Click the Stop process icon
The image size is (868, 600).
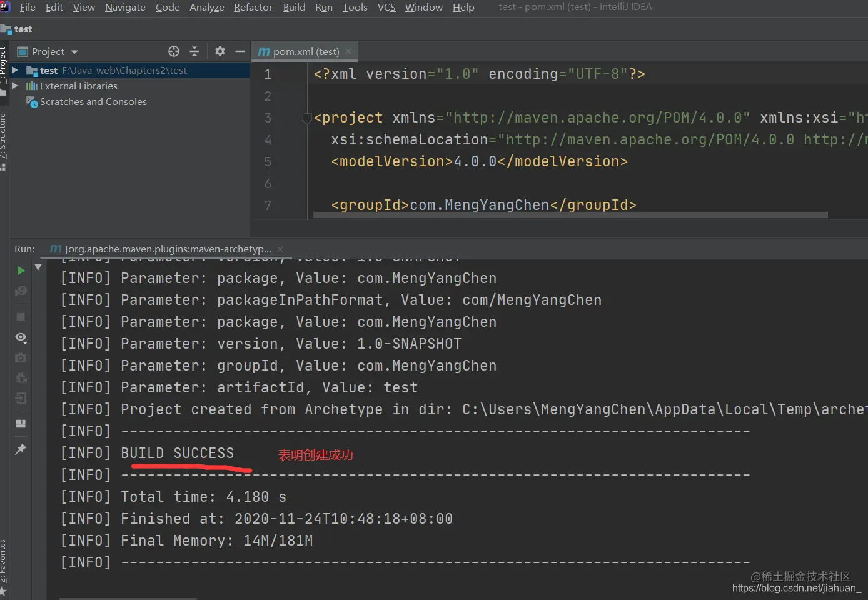click(21, 317)
